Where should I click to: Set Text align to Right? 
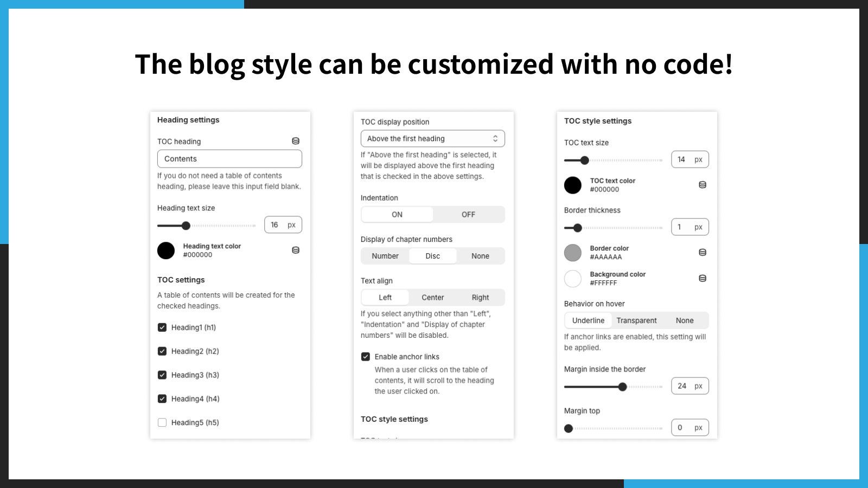point(480,298)
